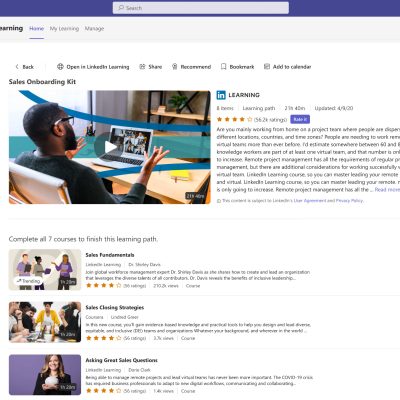
Task: Open the Privacy Policy link
Action: (x=349, y=201)
